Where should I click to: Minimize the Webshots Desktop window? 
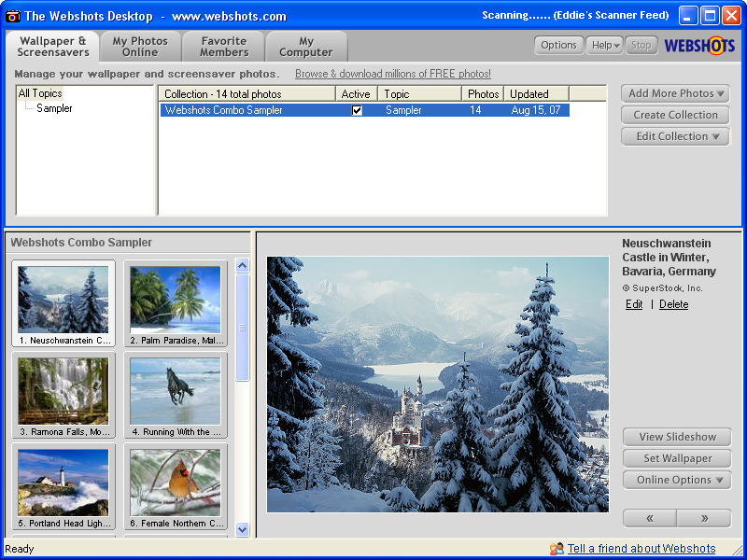(687, 16)
